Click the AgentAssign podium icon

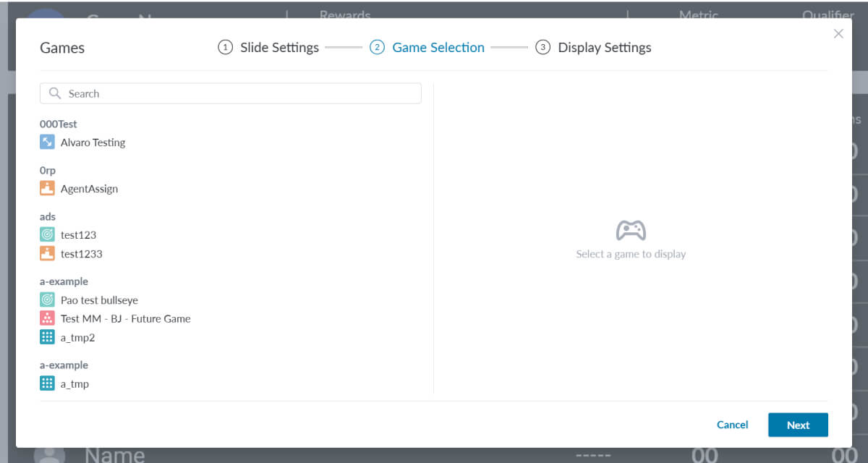click(47, 189)
